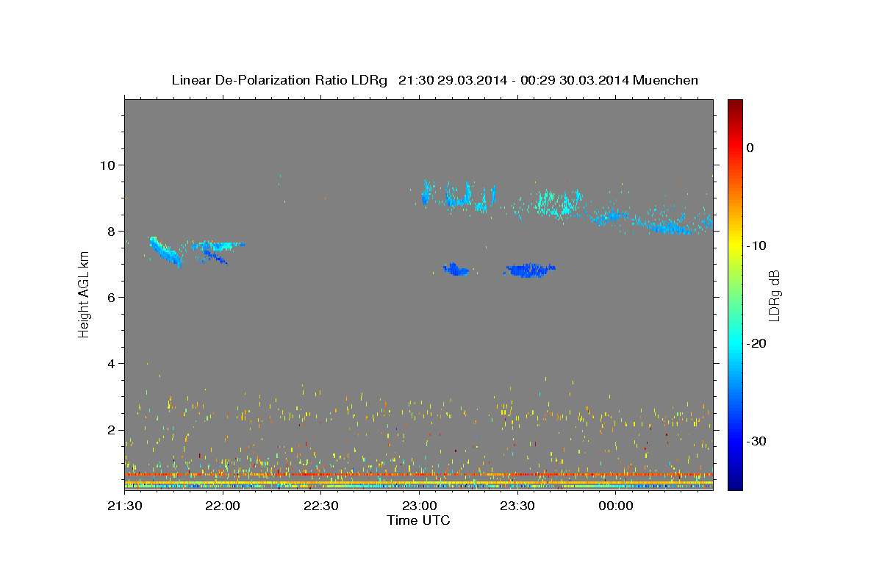
Task: Click the 22:30 time tick label
Action: 321,506
